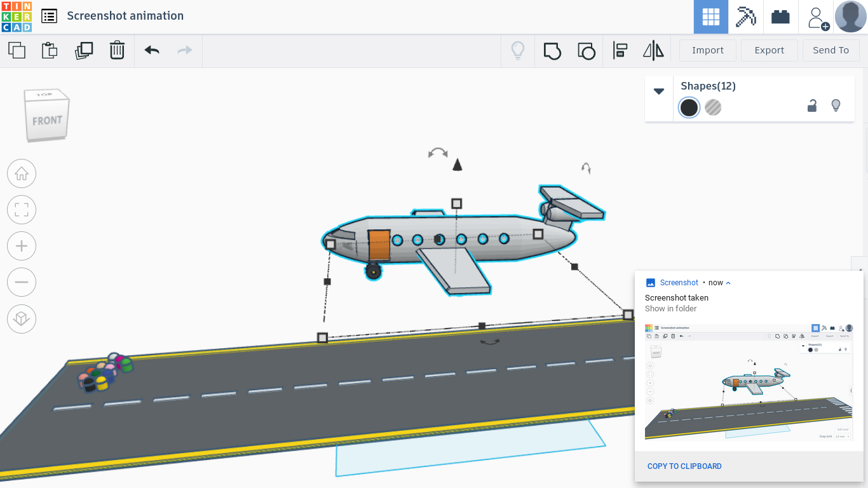Image resolution: width=868 pixels, height=488 pixels.
Task: Switch to 3D design grid view
Action: 710,17
